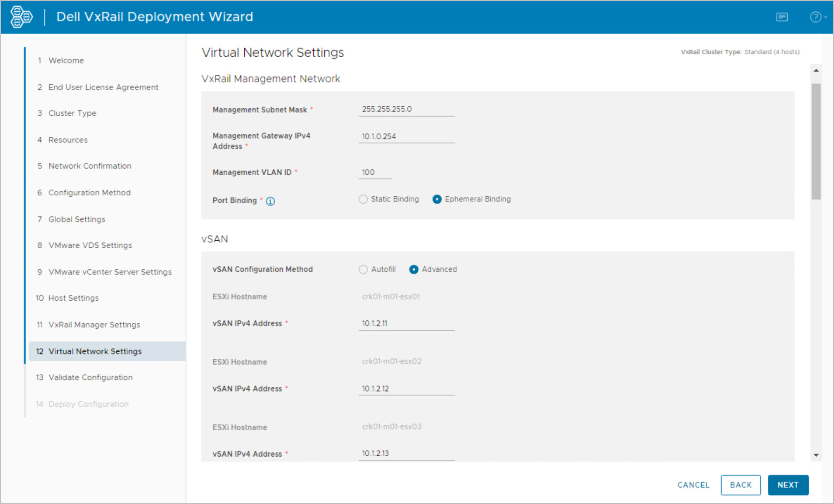This screenshot has height=504, width=834.
Task: Click the Management VLAN ID field
Action: (375, 173)
